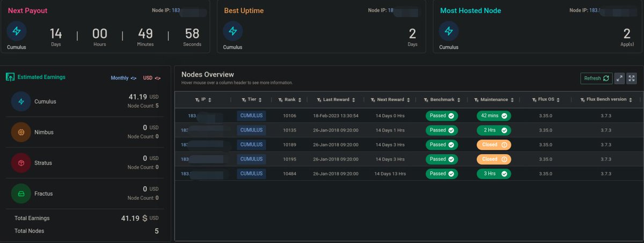The height and width of the screenshot is (243, 644).
Task: Sort by Rank using its sort arrows
Action: [300, 100]
